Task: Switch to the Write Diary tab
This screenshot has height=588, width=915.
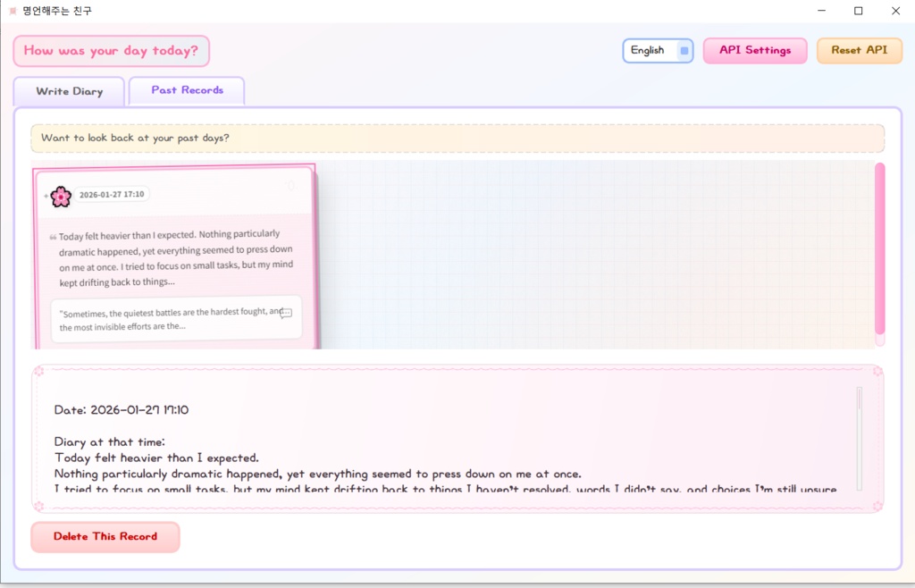Action: 69,91
